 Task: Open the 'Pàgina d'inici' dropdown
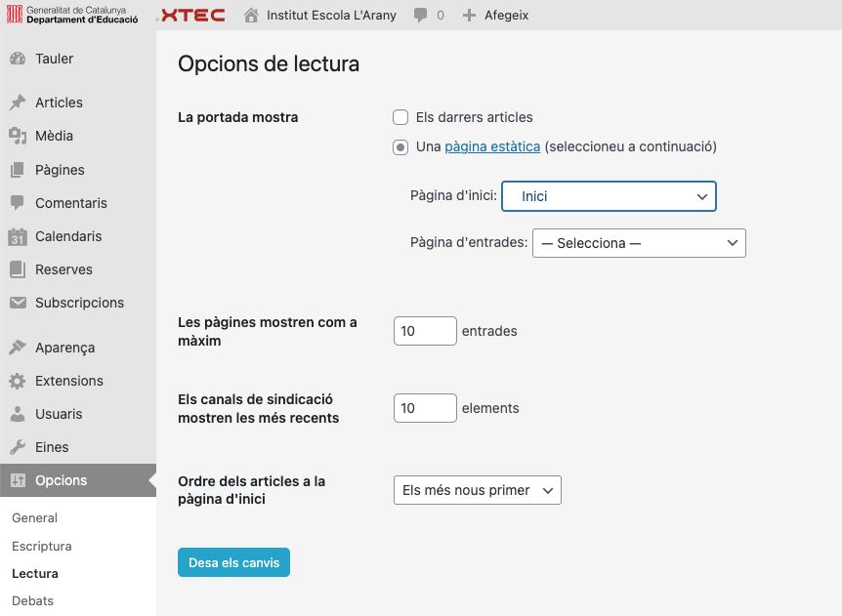click(x=609, y=196)
